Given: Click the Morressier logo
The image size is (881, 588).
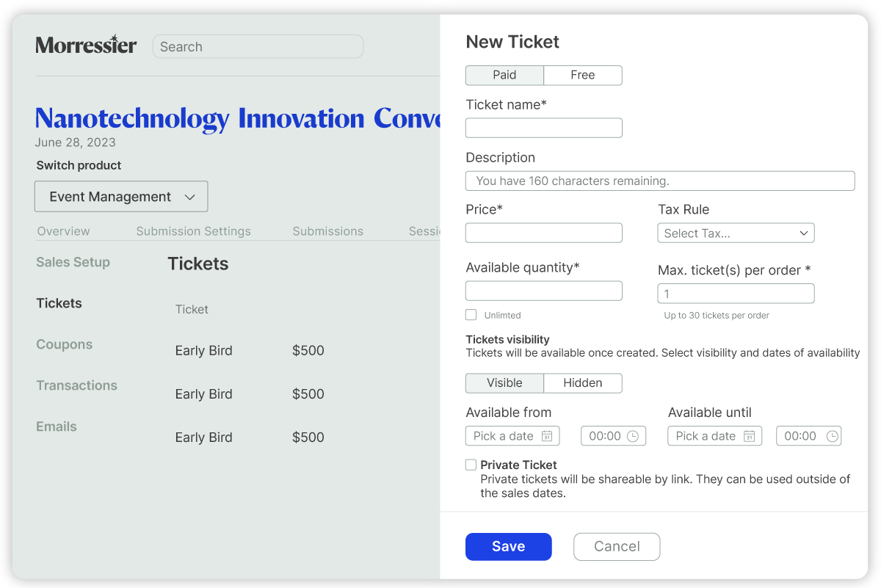Looking at the screenshot, I should (x=86, y=46).
